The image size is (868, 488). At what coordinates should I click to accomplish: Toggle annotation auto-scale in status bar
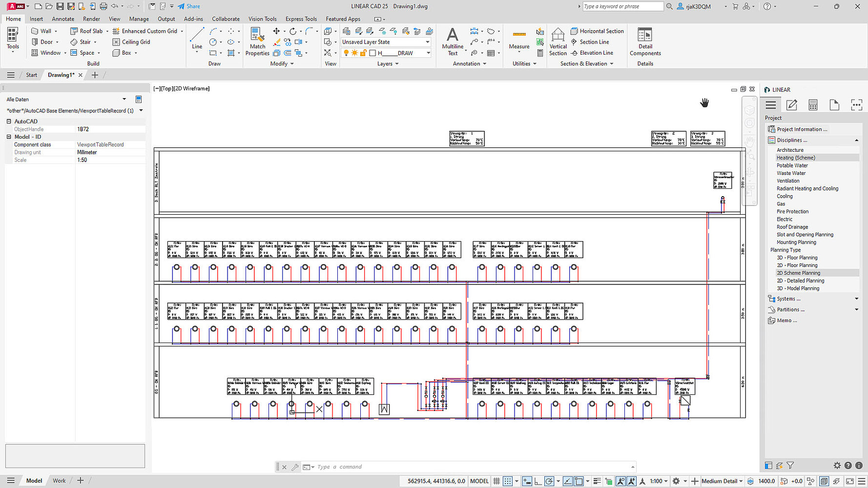click(x=631, y=481)
